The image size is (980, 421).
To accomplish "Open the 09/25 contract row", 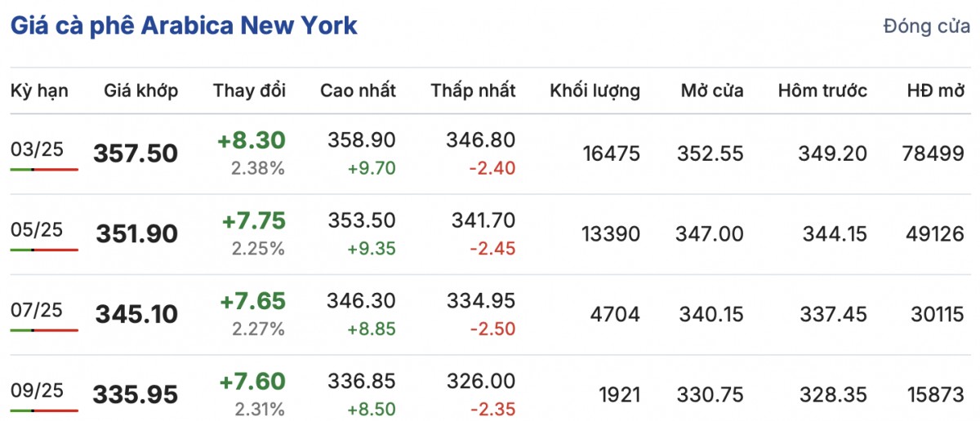I will tap(37, 390).
